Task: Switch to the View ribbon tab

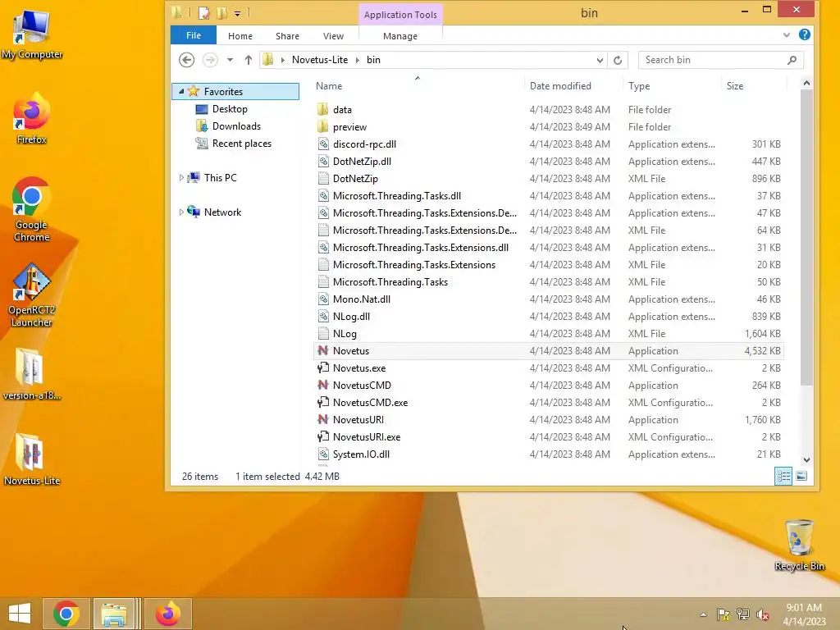Action: click(333, 36)
